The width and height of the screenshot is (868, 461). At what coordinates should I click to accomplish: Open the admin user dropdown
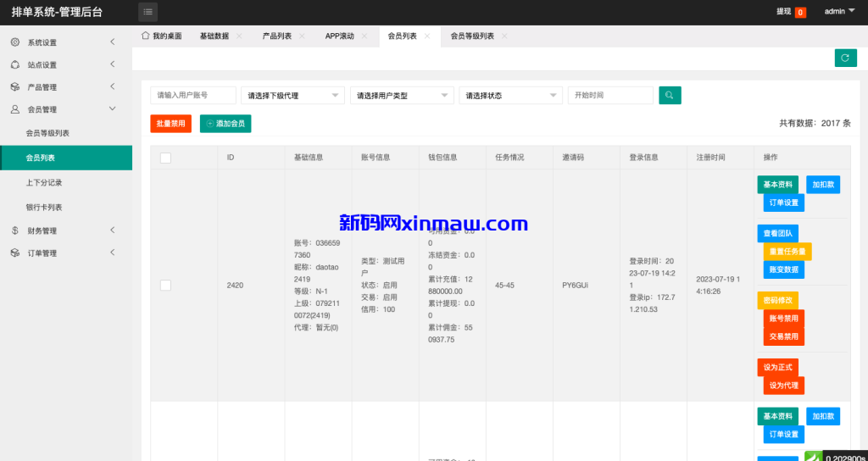click(x=840, y=11)
